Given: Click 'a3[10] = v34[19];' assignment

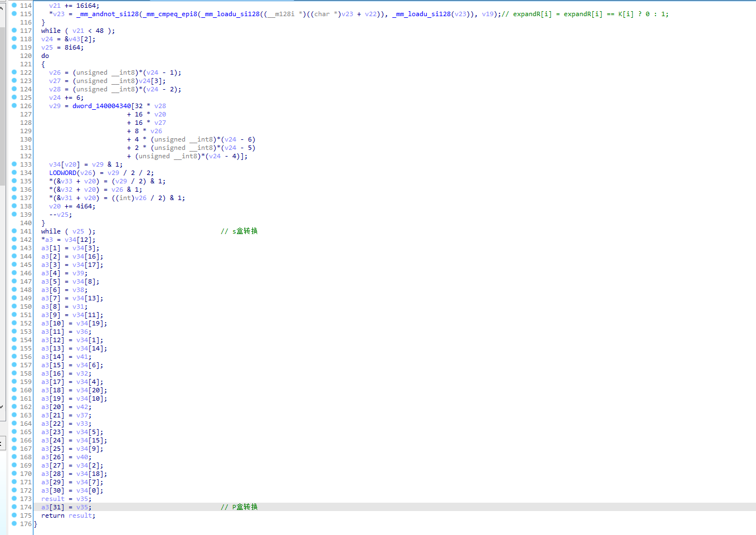Looking at the screenshot, I should (74, 323).
